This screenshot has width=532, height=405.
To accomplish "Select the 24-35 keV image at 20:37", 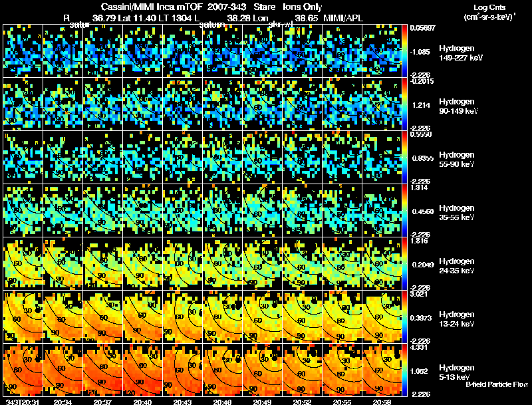I will [x=103, y=264].
